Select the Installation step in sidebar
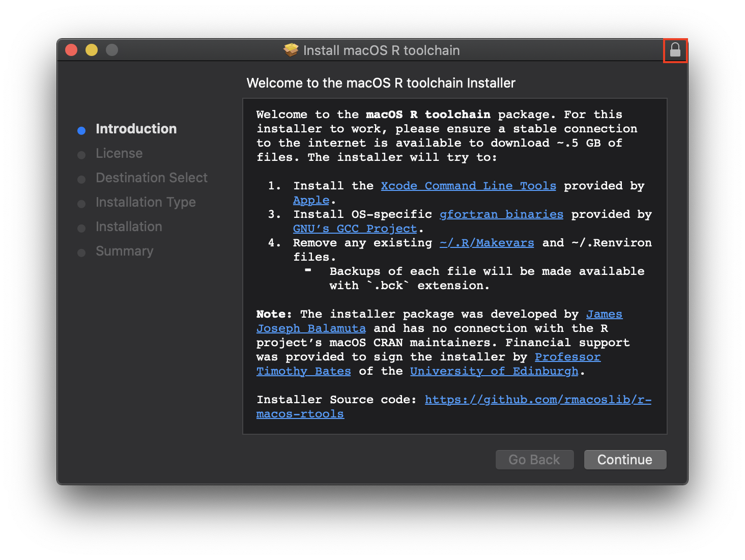This screenshot has width=745, height=560. [129, 227]
